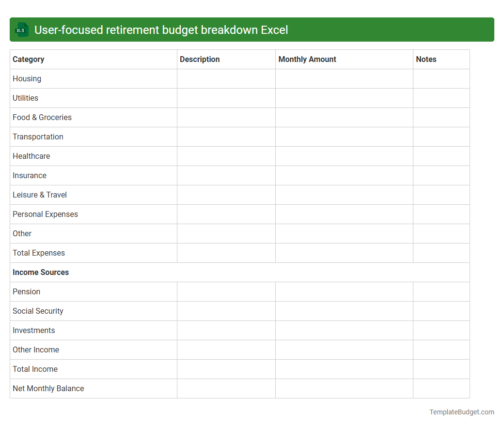Click the Healthcare row cell

pos(31,156)
